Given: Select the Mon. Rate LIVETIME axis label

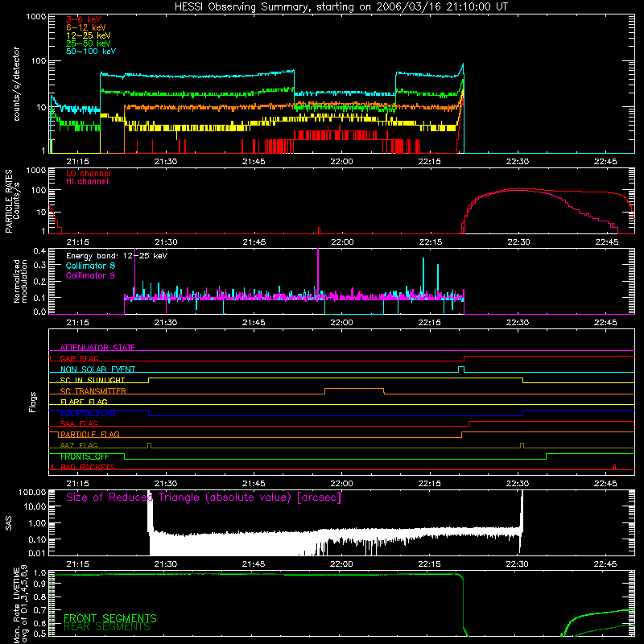Looking at the screenshot, I should (20, 605).
